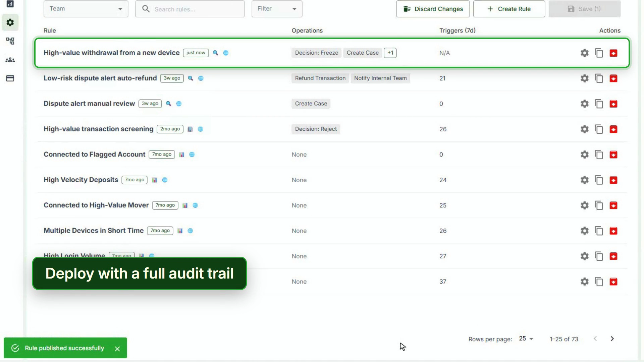Click the Refund Transaction operation tag
The image size is (644, 362).
tap(320, 78)
